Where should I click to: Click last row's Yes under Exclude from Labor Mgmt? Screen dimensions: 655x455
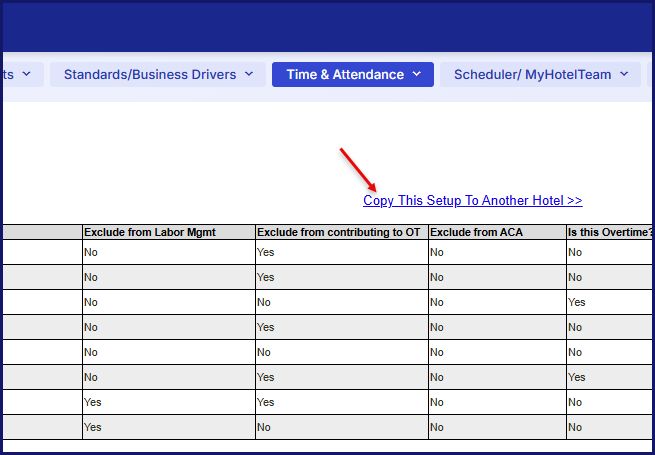click(93, 427)
